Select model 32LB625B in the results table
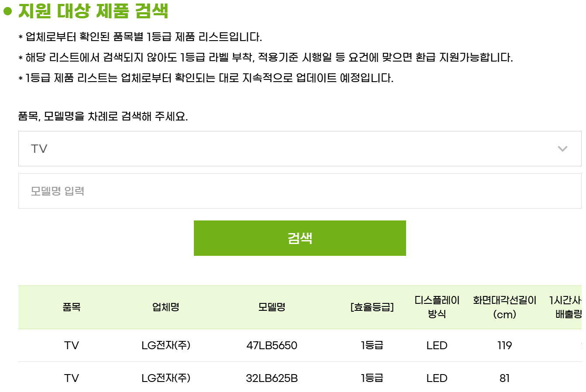The width and height of the screenshot is (586, 392). click(x=271, y=378)
